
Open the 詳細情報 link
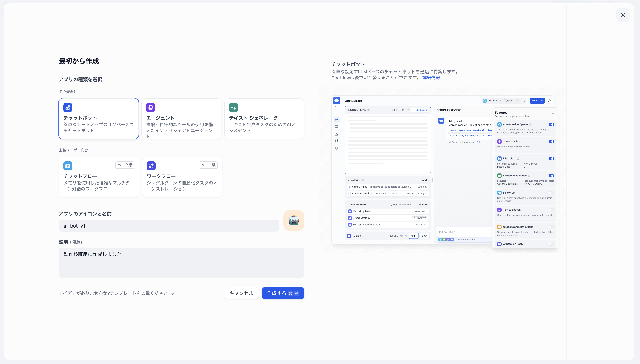[431, 78]
